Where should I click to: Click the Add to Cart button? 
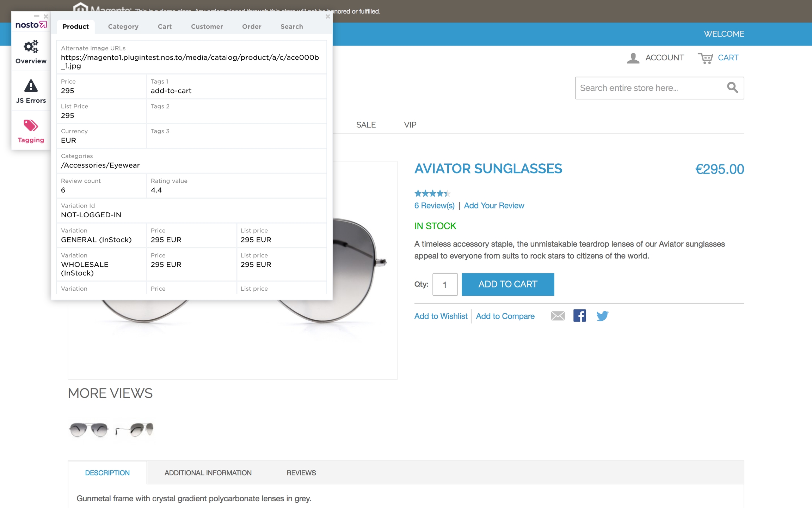pos(508,284)
